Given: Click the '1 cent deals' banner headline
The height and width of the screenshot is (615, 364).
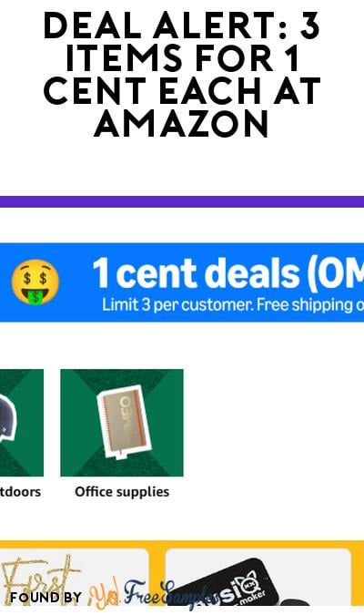Looking at the screenshot, I should [228, 273].
